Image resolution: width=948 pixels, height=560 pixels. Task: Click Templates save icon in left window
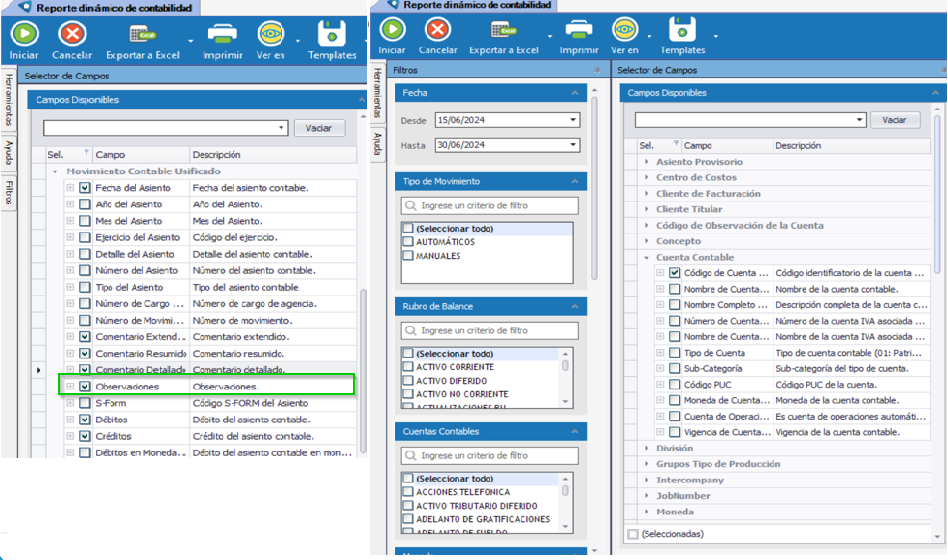tap(332, 34)
